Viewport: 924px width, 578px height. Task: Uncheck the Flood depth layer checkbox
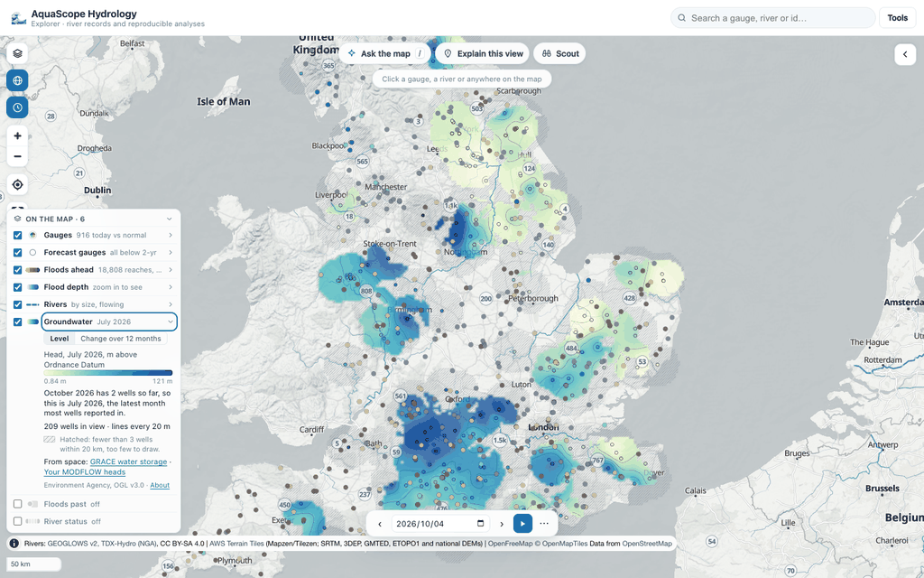pos(18,287)
